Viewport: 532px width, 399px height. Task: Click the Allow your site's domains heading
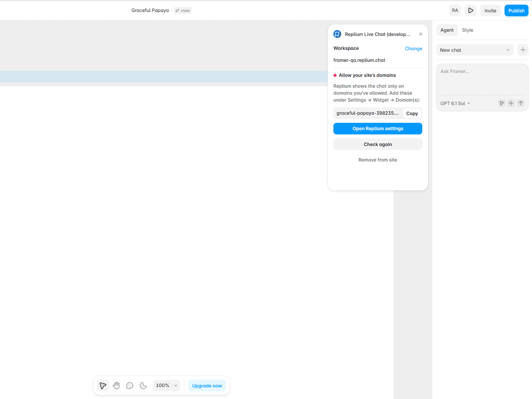point(367,75)
